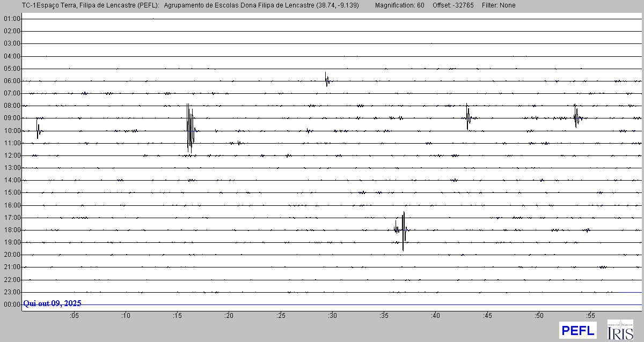Screen dimensions: 644x342
Task: Click the blue PEFL station logo
Action: [x=577, y=330]
